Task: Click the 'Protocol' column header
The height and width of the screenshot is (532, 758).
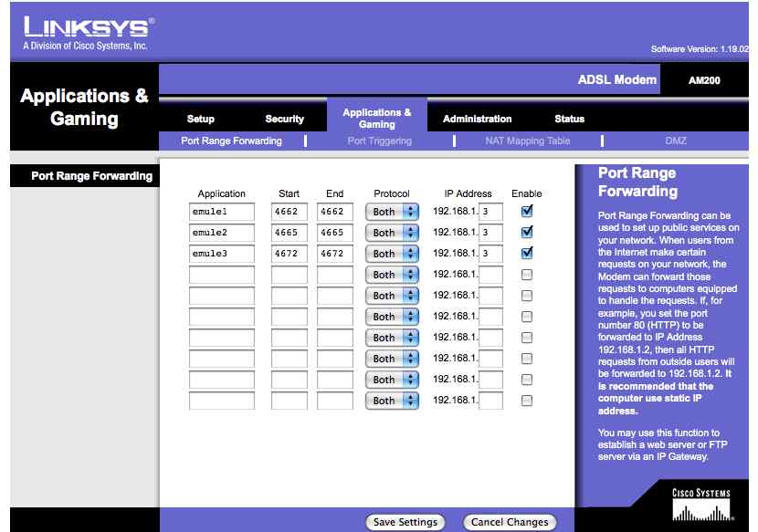Action: click(392, 193)
